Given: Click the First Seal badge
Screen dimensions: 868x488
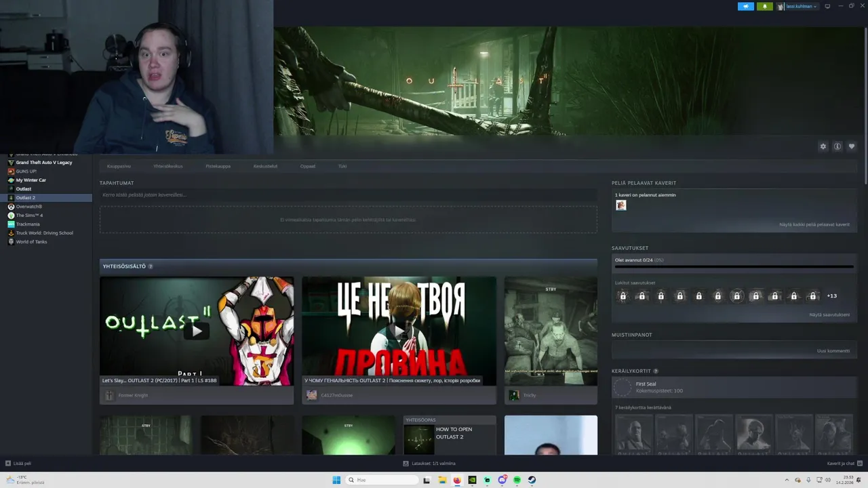Looking at the screenshot, I should (734, 388).
